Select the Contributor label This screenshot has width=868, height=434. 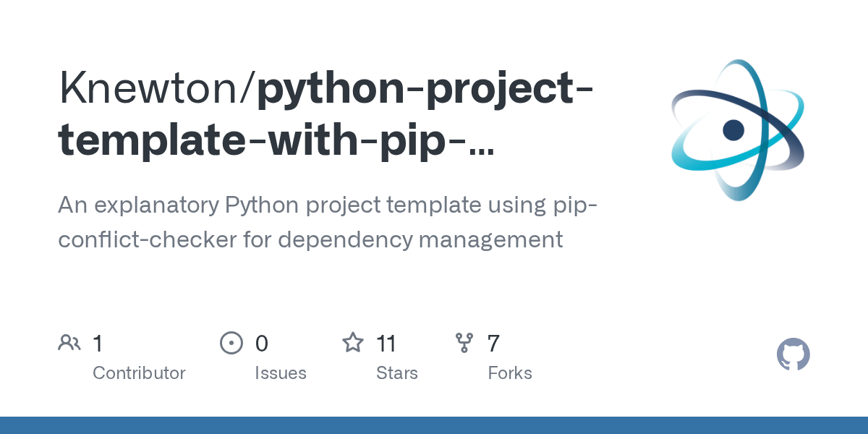(139, 373)
